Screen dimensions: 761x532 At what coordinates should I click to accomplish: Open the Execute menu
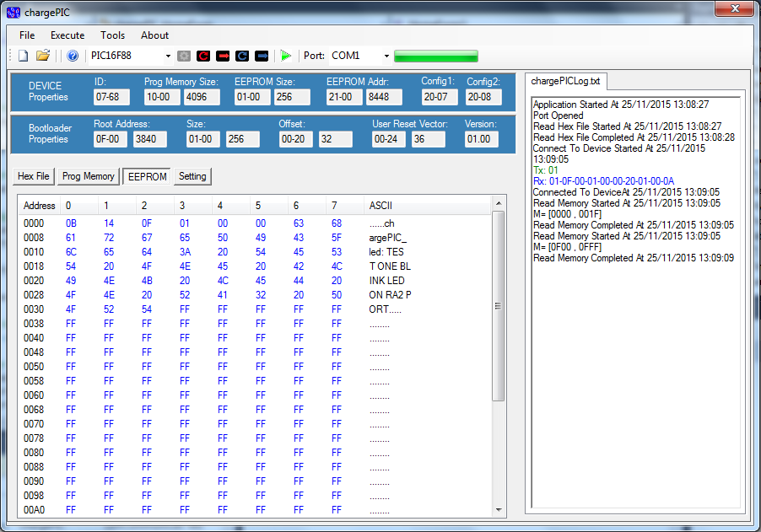(x=67, y=35)
